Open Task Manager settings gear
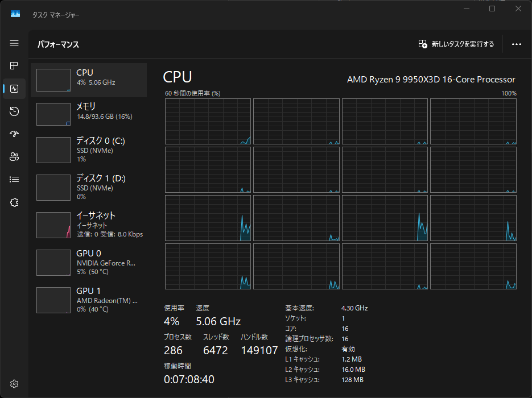Screen dimensions: 532x398 tap(14, 383)
